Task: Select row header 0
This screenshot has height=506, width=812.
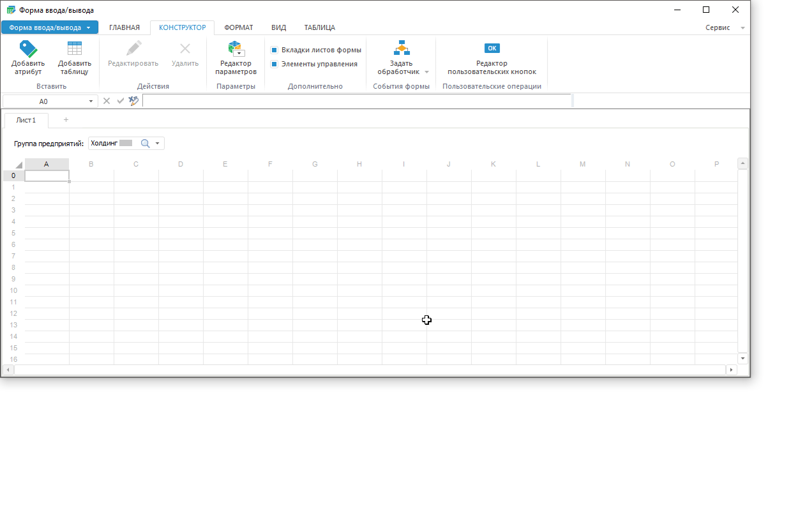Action: [x=13, y=175]
